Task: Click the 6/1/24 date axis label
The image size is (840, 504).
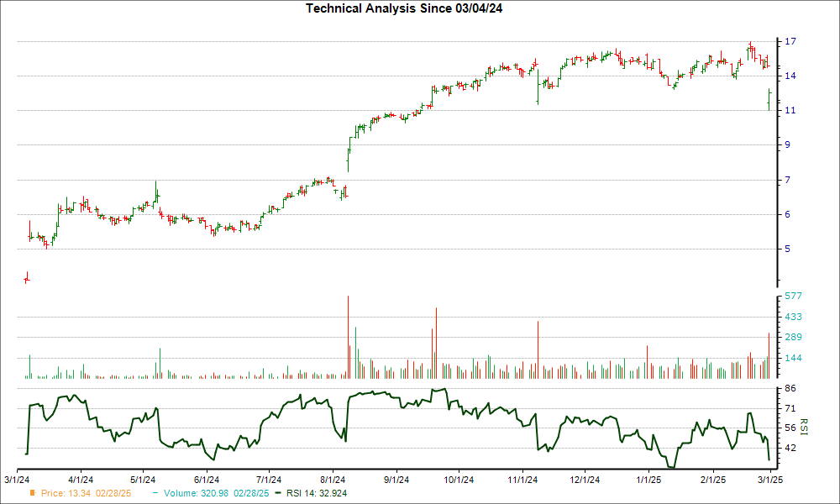Action: tap(207, 480)
